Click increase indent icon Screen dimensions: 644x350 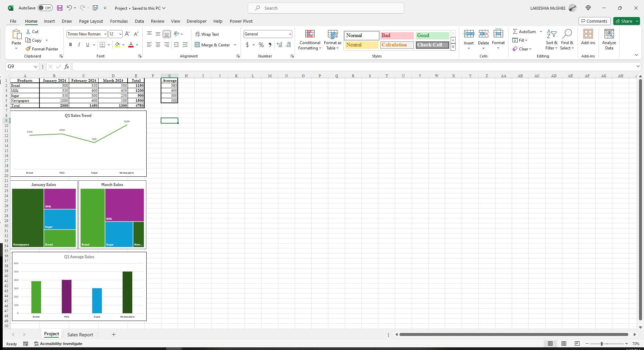coord(185,45)
